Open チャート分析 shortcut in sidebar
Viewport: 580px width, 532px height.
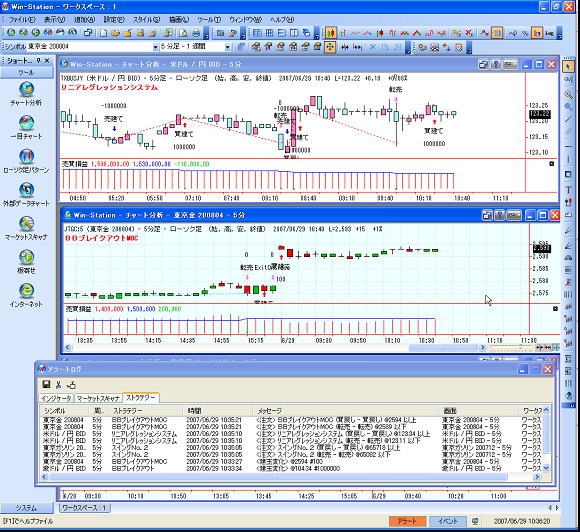[26, 94]
